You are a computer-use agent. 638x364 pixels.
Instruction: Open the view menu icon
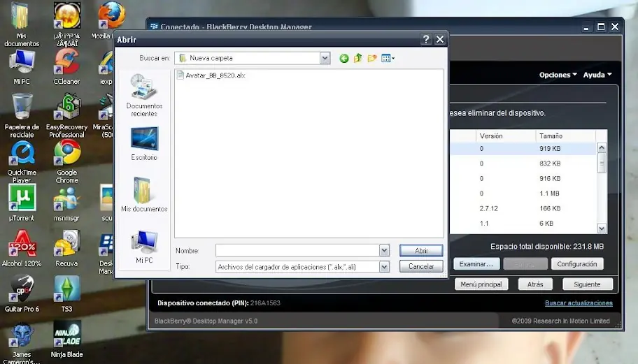point(388,59)
